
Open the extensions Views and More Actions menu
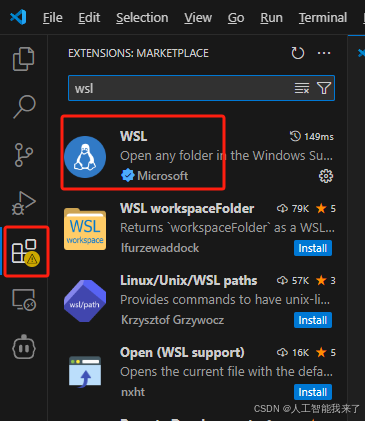pos(324,53)
